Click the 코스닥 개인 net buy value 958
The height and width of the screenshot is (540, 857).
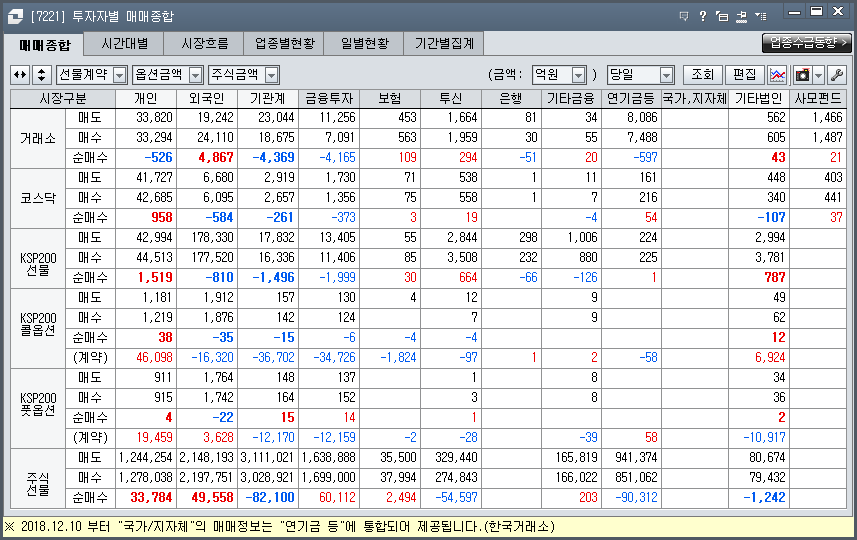[162, 218]
